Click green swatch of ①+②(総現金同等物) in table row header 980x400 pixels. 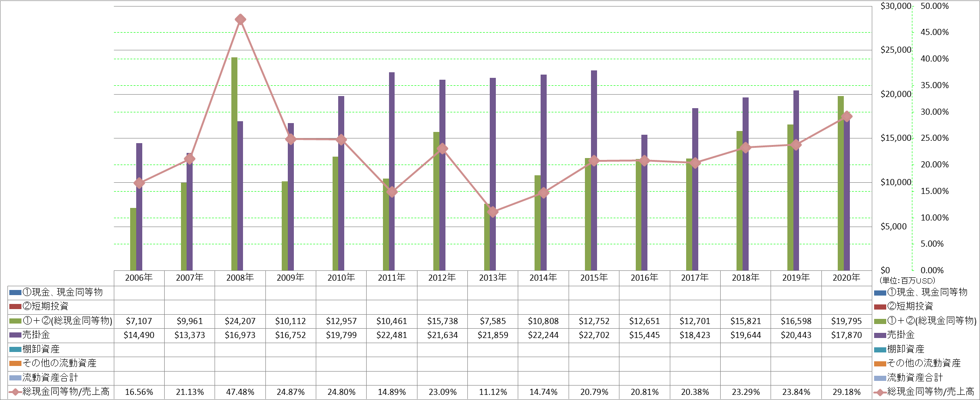coord(15,321)
